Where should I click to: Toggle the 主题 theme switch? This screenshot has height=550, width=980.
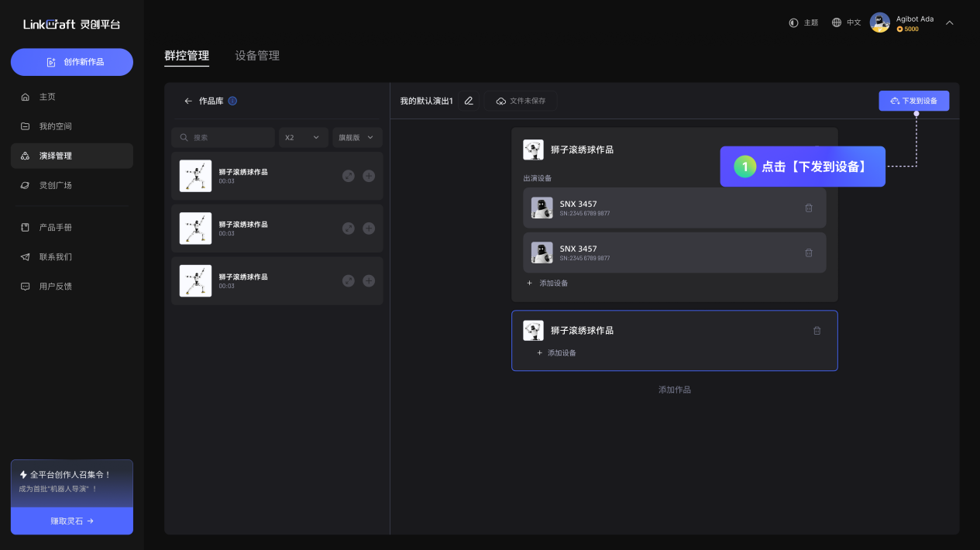click(803, 22)
